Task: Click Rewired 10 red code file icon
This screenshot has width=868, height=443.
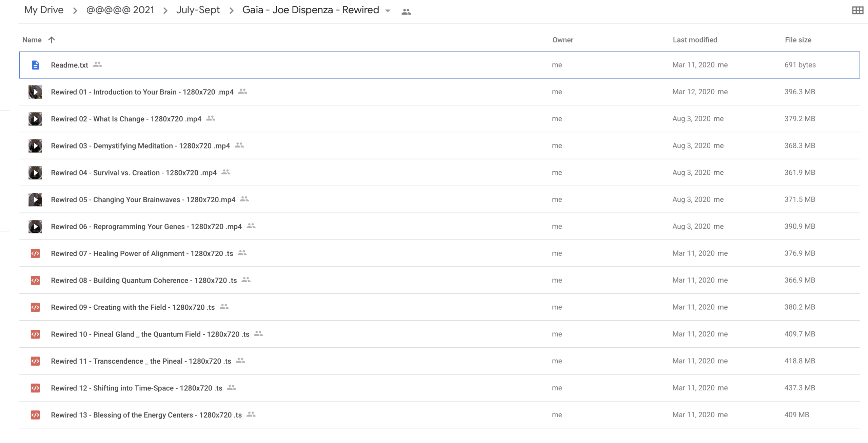Action: [x=35, y=334]
